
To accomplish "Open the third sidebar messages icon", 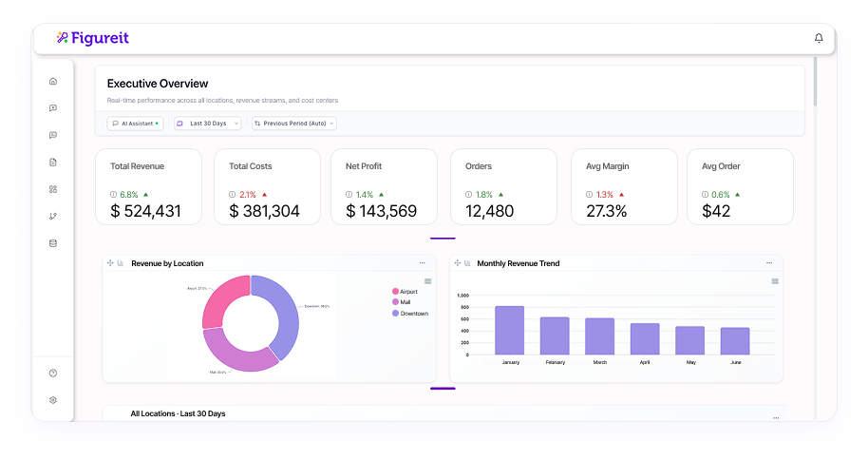I will (53, 135).
